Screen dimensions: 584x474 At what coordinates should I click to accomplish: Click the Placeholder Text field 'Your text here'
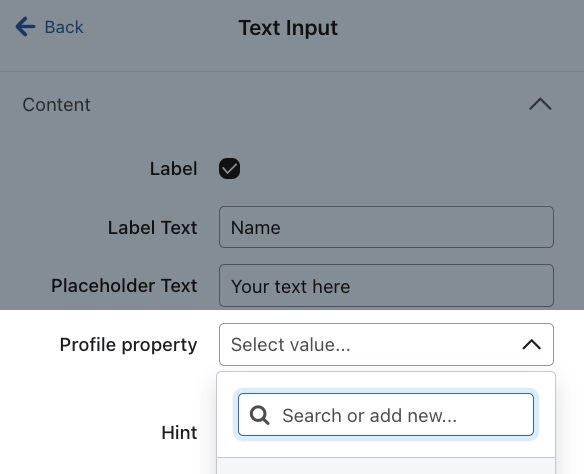(x=386, y=286)
